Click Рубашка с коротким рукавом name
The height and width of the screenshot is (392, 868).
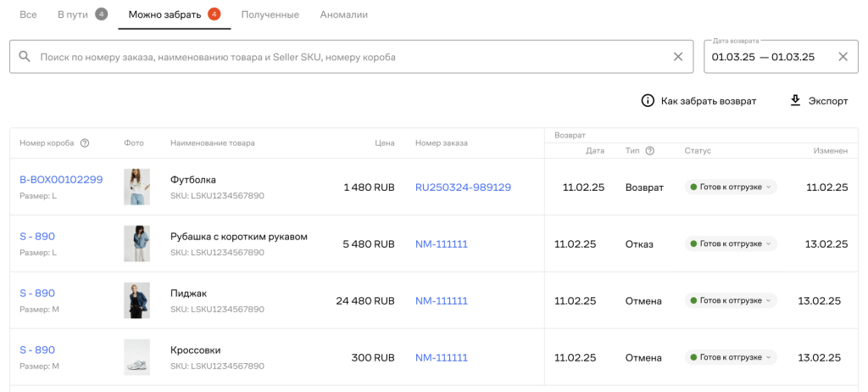[239, 237]
